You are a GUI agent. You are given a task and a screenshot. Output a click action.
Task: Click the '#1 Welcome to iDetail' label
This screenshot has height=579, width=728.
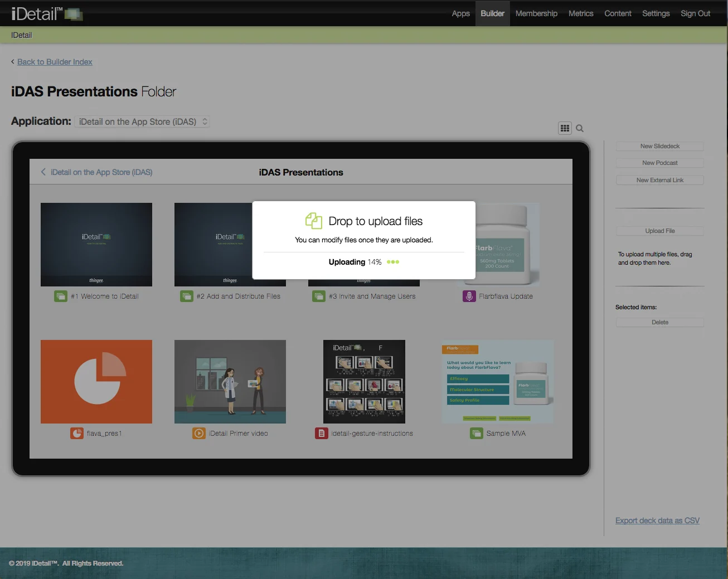click(x=105, y=296)
